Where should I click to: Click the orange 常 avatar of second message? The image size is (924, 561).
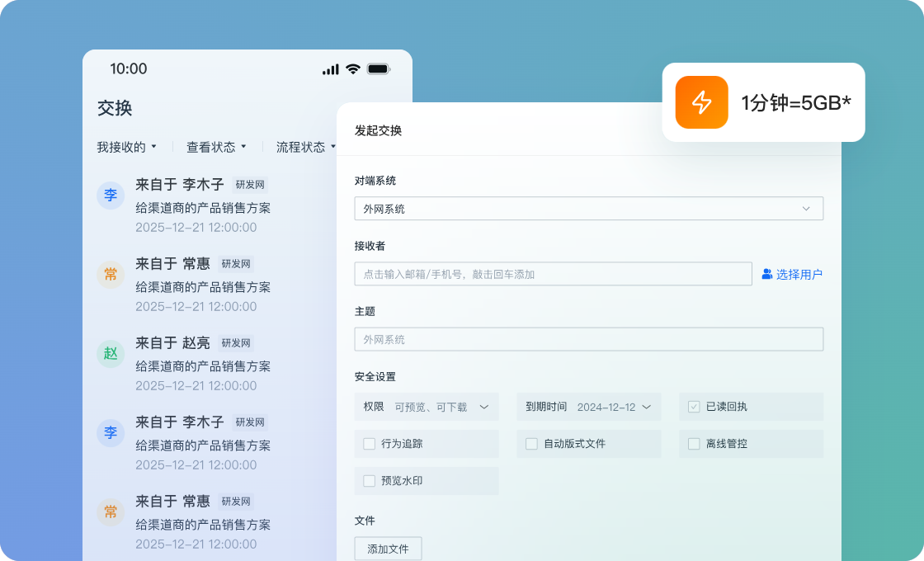tap(111, 275)
